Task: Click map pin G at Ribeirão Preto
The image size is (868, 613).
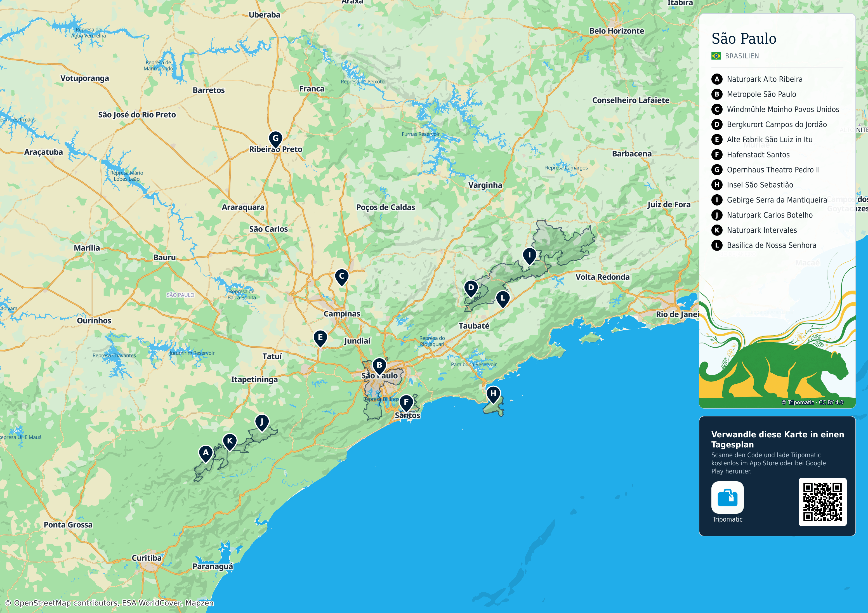Action: tap(276, 139)
